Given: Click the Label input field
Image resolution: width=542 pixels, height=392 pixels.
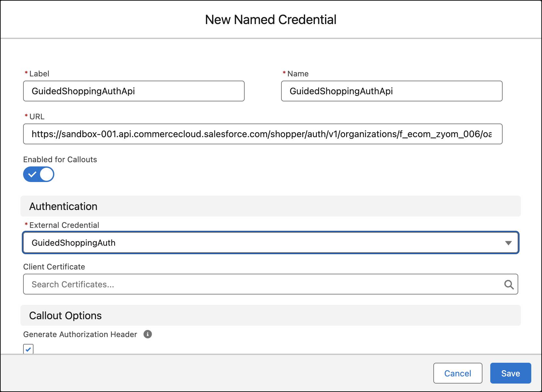Looking at the screenshot, I should point(134,91).
